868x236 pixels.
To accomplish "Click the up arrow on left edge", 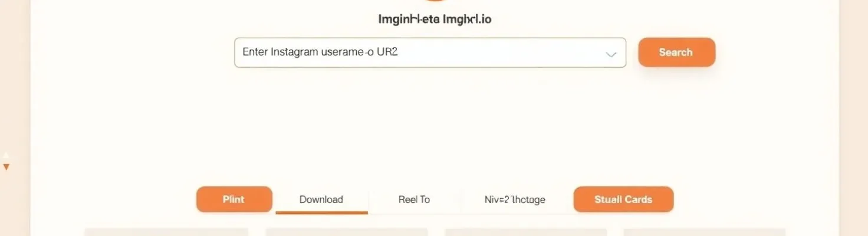I will click(6, 156).
